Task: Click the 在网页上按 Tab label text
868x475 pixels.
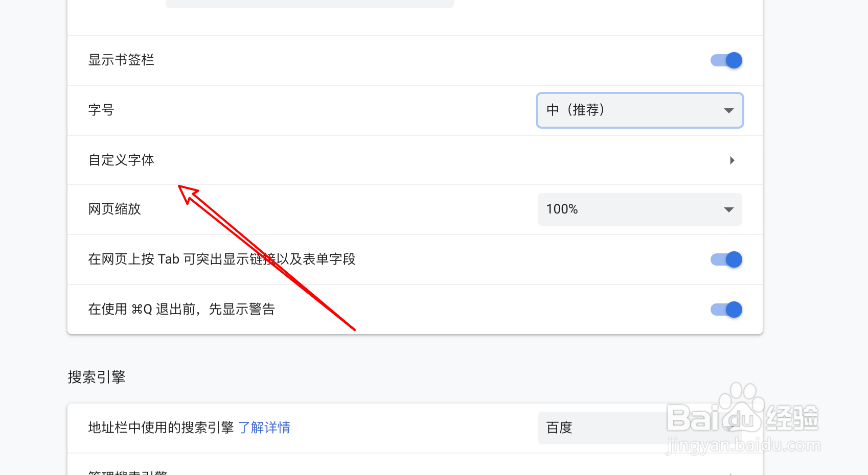Action: pyautogui.click(x=221, y=259)
